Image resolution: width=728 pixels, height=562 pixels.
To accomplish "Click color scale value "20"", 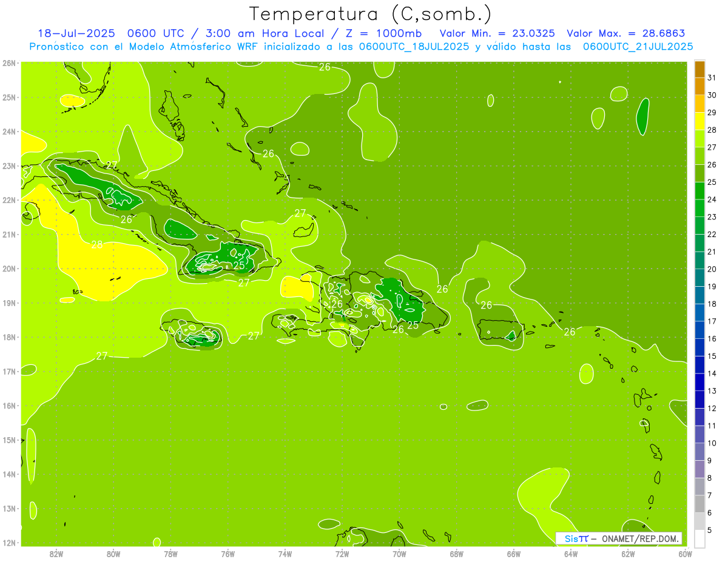I will 712,269.
